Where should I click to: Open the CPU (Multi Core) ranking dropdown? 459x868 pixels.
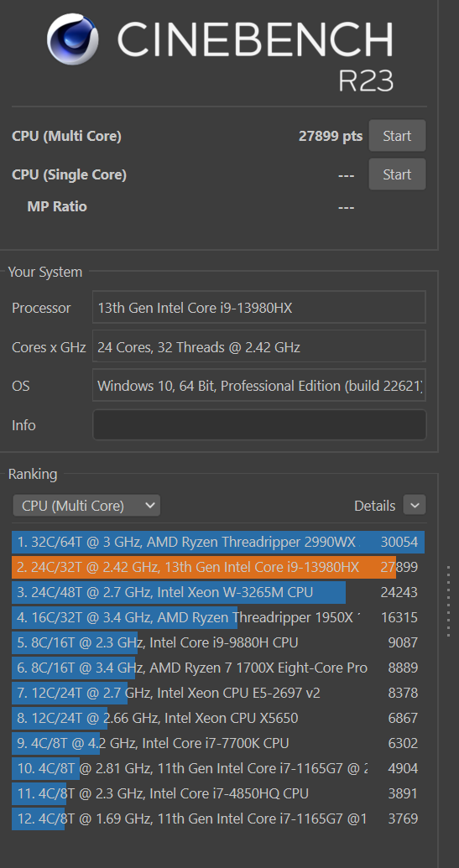(x=86, y=506)
